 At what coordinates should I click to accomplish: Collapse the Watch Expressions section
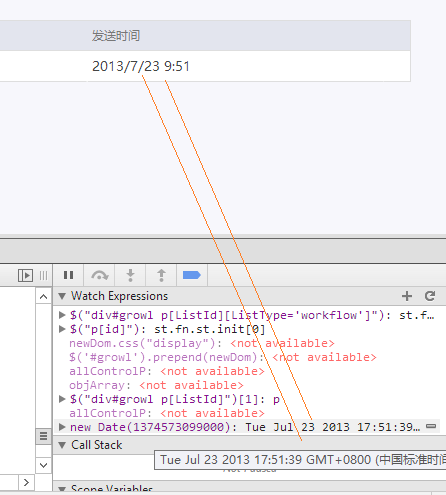point(62,296)
